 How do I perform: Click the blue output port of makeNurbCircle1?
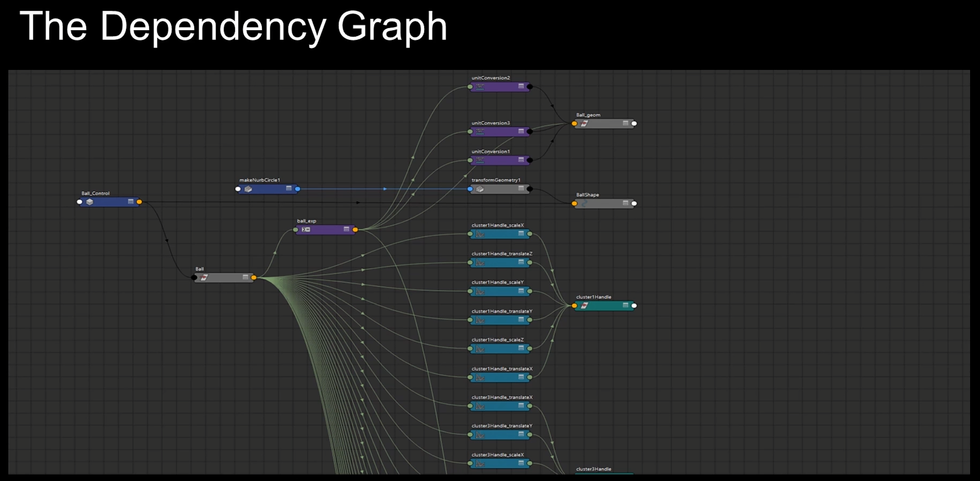pyautogui.click(x=298, y=189)
